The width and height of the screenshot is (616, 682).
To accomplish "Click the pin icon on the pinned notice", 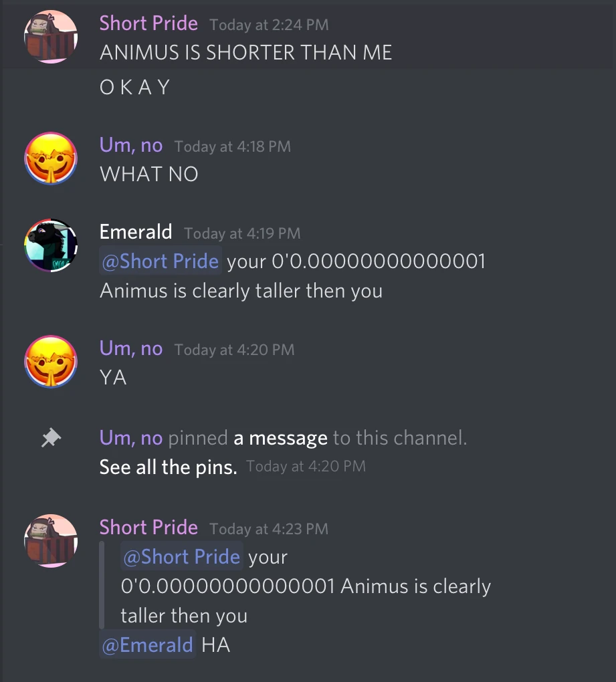I will [51, 438].
